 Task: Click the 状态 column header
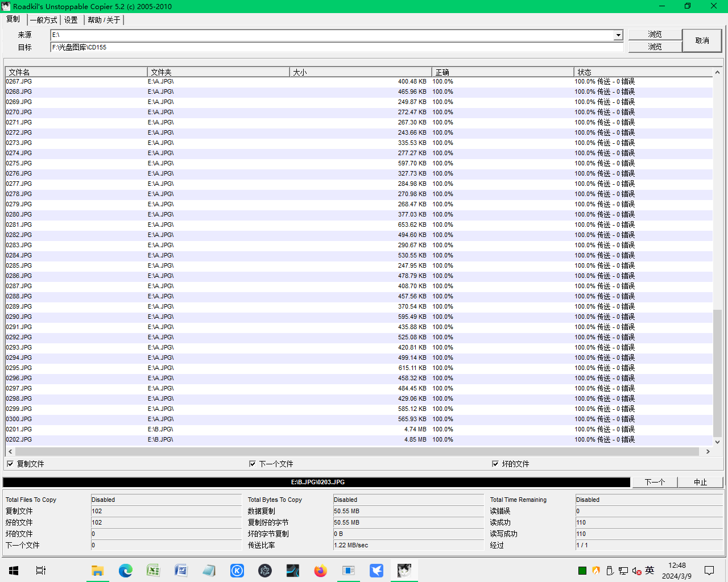[643, 72]
